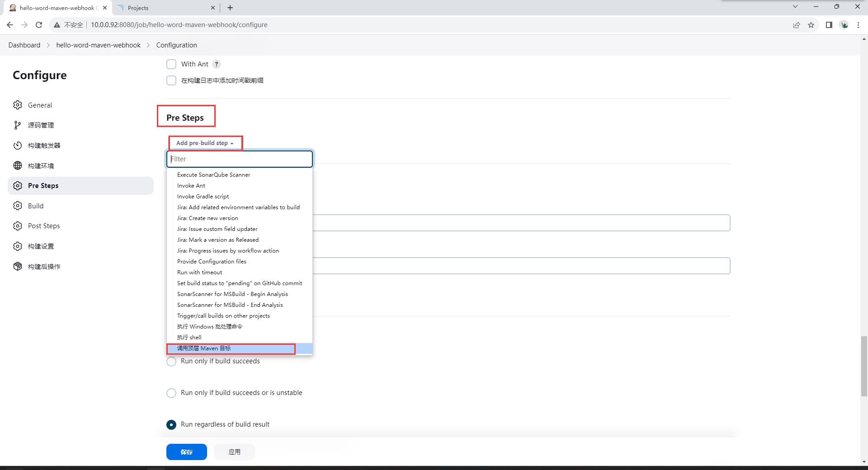
Task: Click the Build gear icon in sidebar
Action: (18, 206)
